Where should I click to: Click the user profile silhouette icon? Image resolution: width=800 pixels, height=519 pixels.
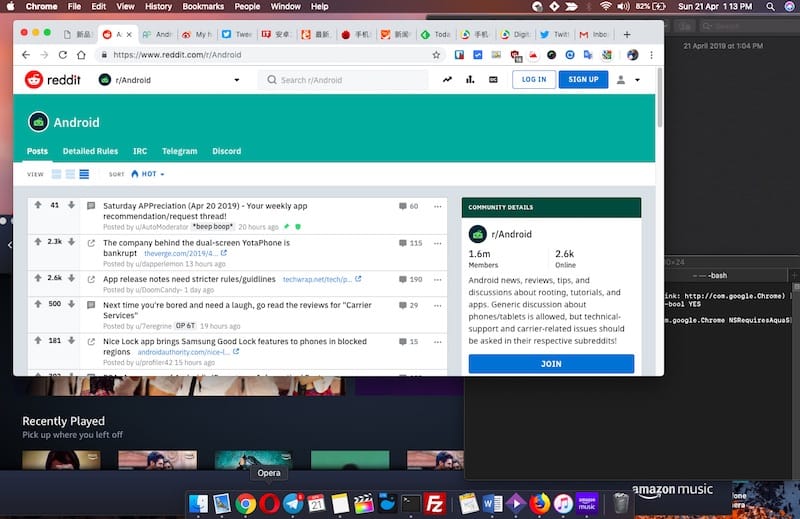(621, 80)
